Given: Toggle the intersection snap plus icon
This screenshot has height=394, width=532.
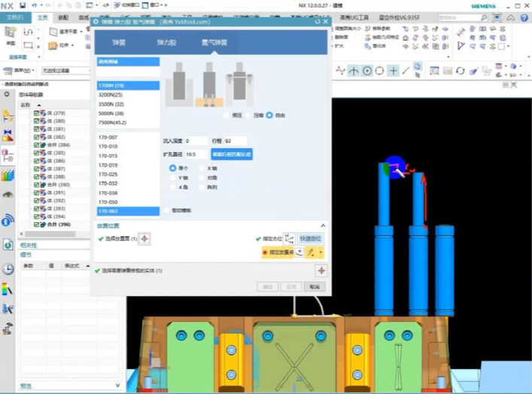Looking at the screenshot, I should tap(394, 71).
